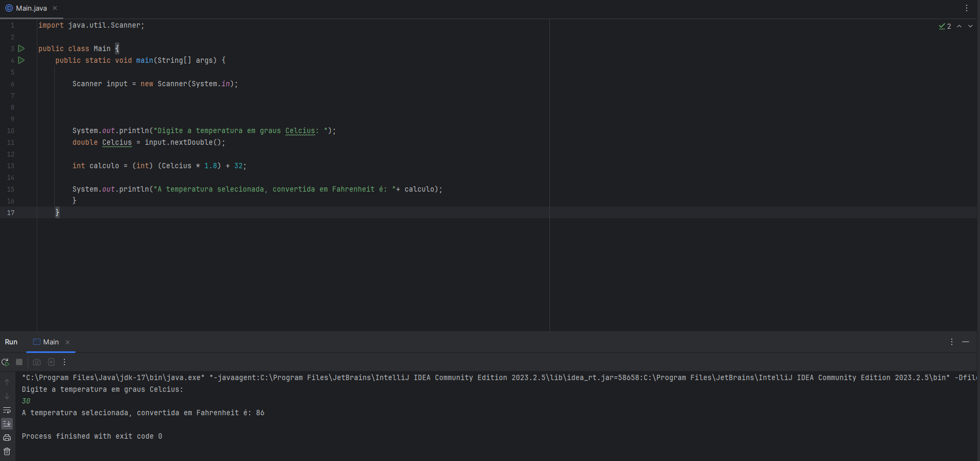Click the 'public class Main' declaration
980x461 pixels.
point(79,48)
